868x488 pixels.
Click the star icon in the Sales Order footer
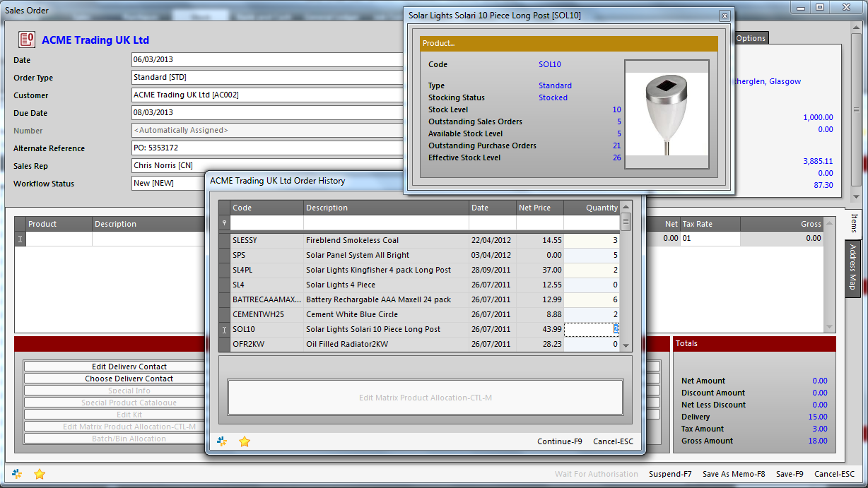40,474
